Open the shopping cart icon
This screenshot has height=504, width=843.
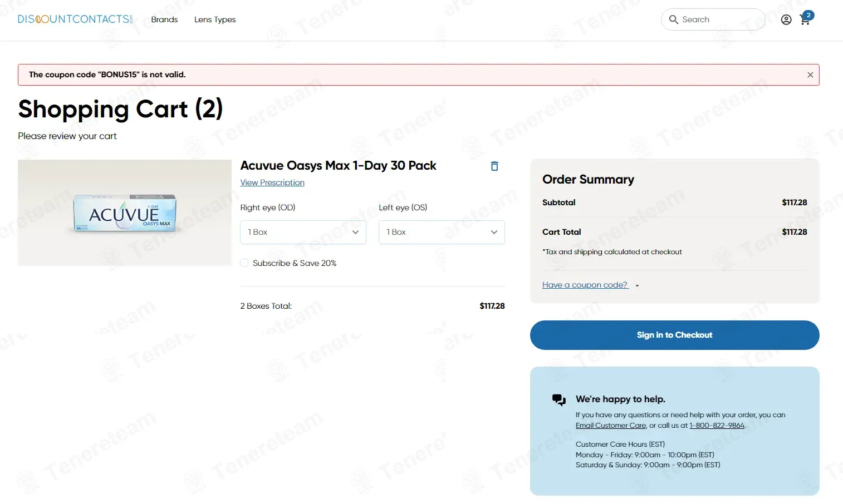(x=805, y=21)
